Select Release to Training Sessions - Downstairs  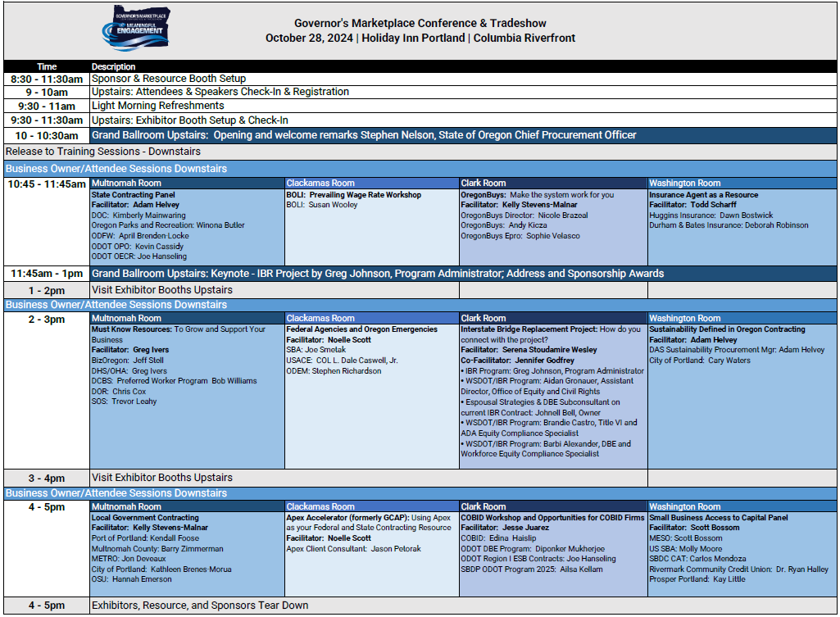point(102,152)
